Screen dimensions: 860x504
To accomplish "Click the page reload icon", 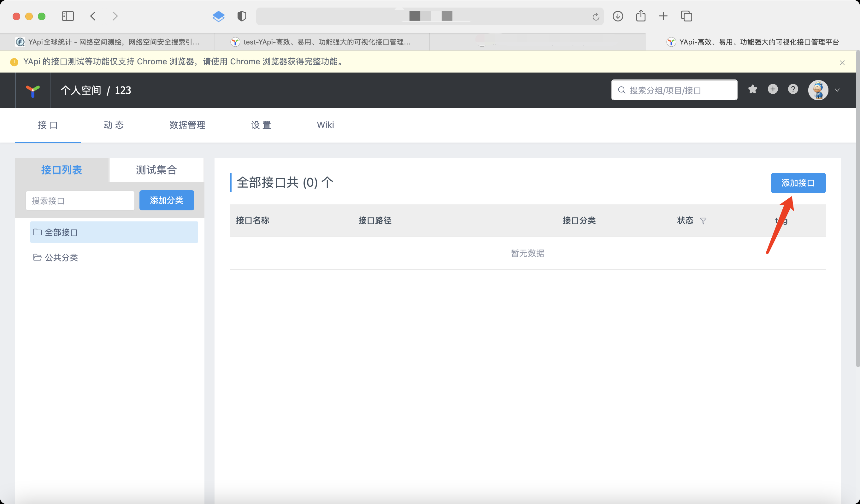I will click(x=596, y=16).
